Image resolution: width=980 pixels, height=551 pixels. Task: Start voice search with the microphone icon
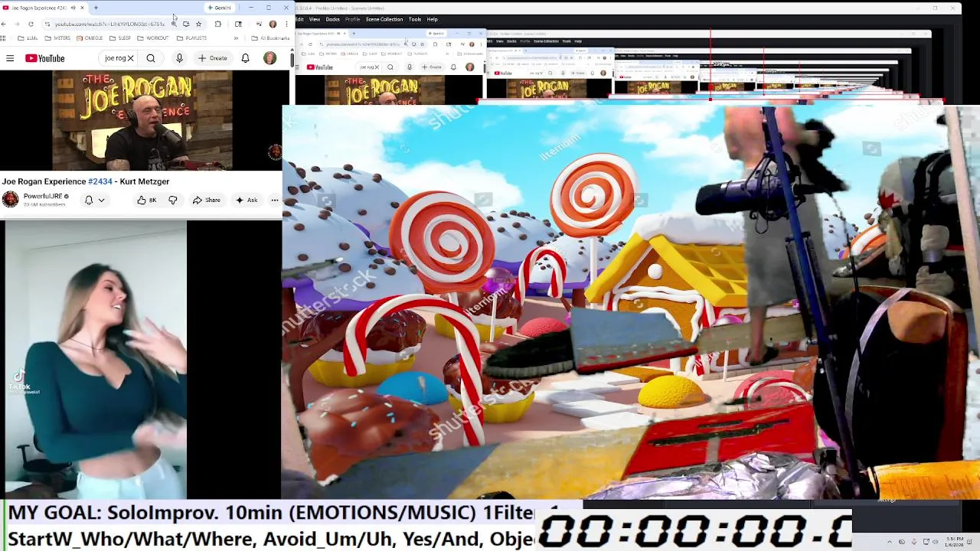[179, 58]
